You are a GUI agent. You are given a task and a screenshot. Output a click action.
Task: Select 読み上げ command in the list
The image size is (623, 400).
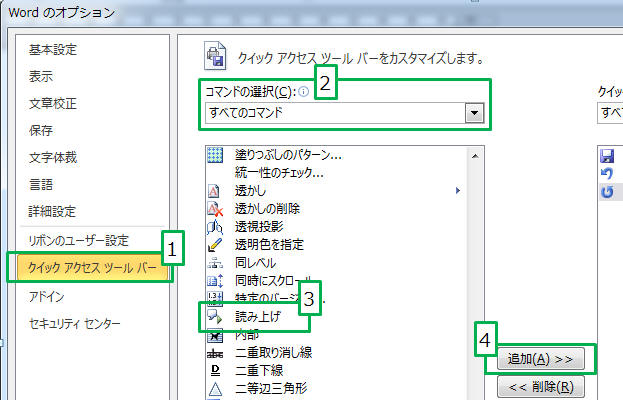(x=258, y=317)
